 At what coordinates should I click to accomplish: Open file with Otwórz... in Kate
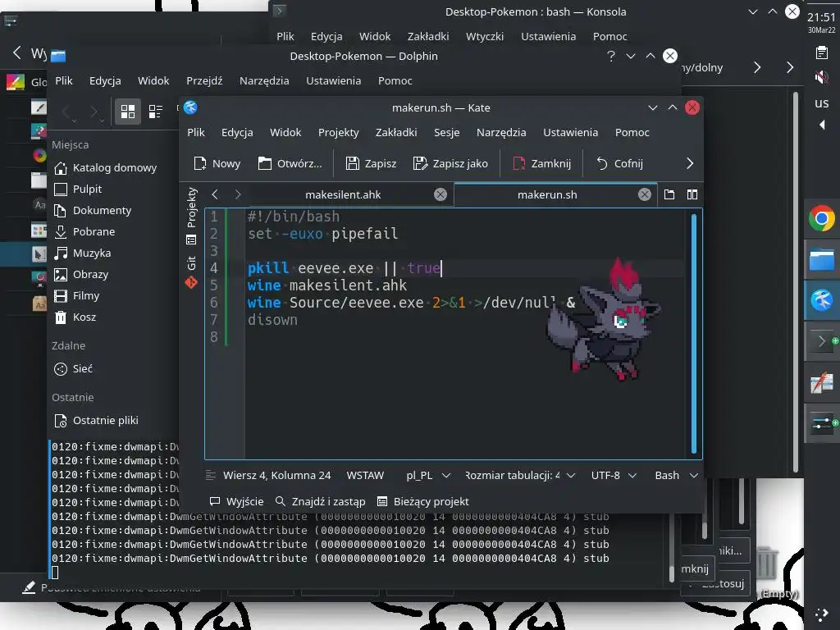pos(290,163)
